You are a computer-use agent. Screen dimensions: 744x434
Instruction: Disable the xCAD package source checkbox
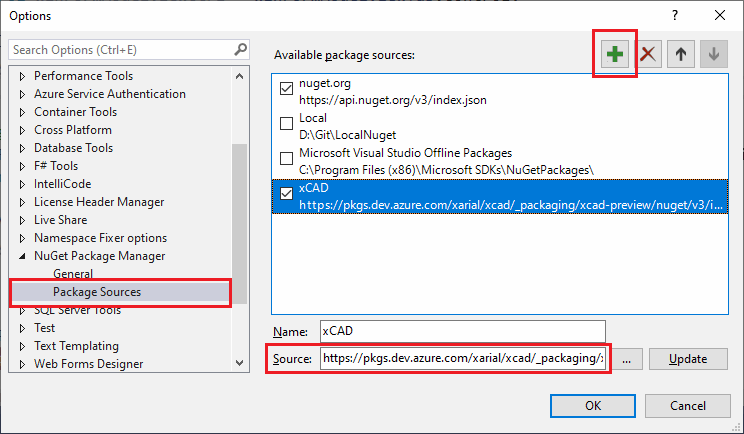pyautogui.click(x=286, y=194)
